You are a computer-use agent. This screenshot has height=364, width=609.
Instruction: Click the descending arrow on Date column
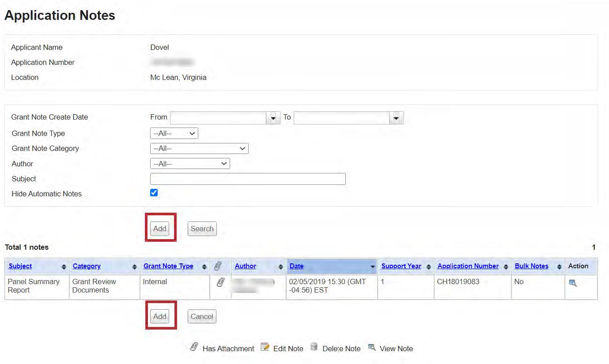372,267
